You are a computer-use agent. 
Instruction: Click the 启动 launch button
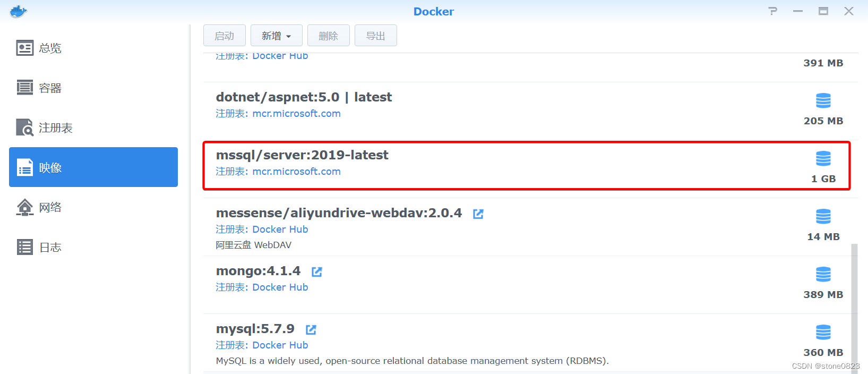point(225,36)
